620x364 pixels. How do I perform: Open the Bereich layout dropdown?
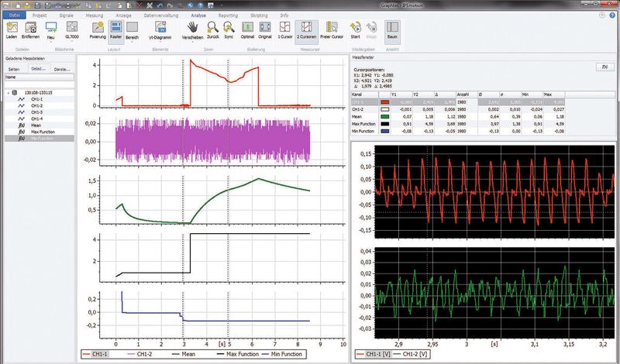point(133,41)
